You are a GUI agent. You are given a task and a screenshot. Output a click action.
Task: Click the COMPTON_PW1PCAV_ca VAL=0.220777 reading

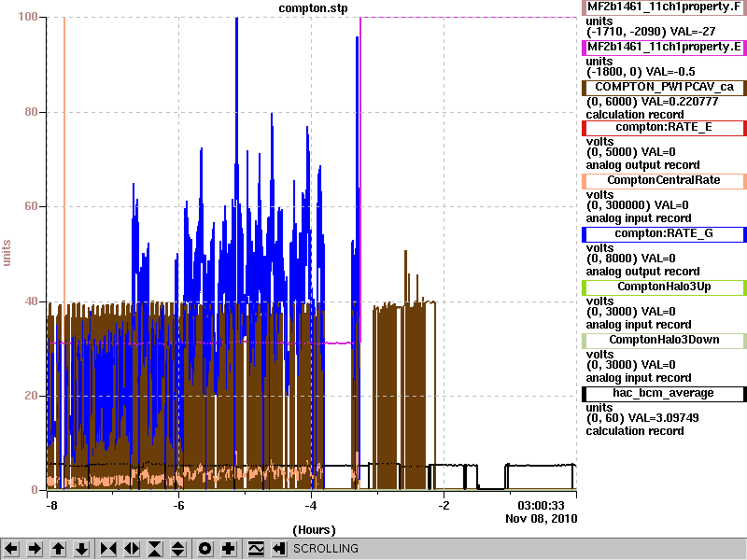pyautogui.click(x=652, y=102)
